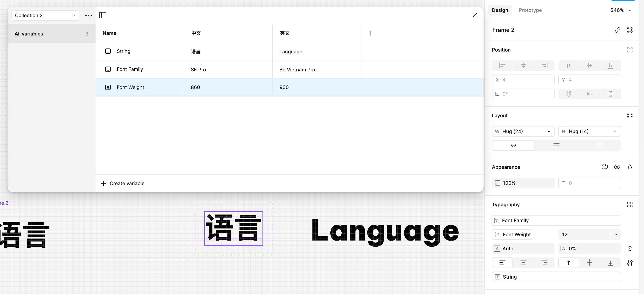Toggle layer visibility eye icon in Appearance
The width and height of the screenshot is (644, 294).
pos(617,167)
